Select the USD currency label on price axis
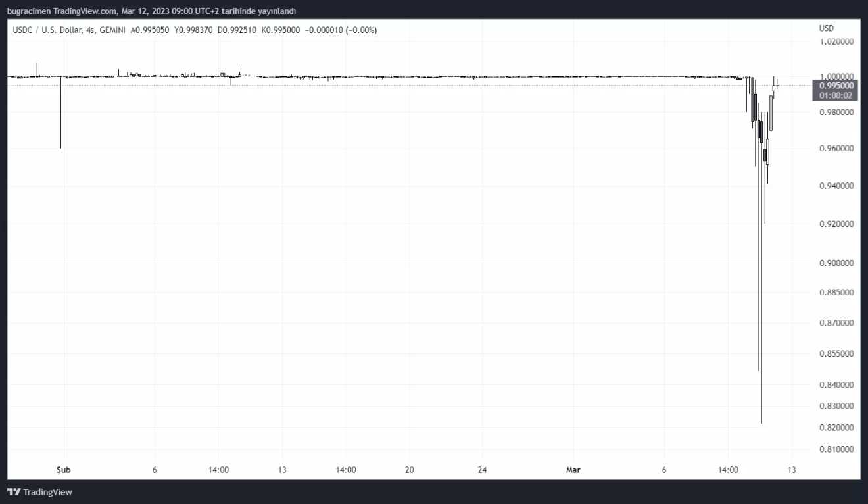868x504 pixels. coord(826,28)
